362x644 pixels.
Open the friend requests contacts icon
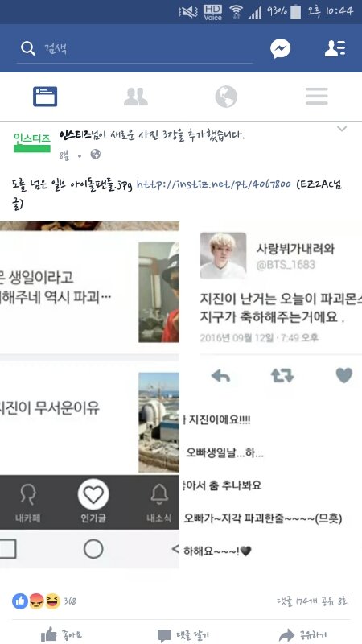point(335,48)
